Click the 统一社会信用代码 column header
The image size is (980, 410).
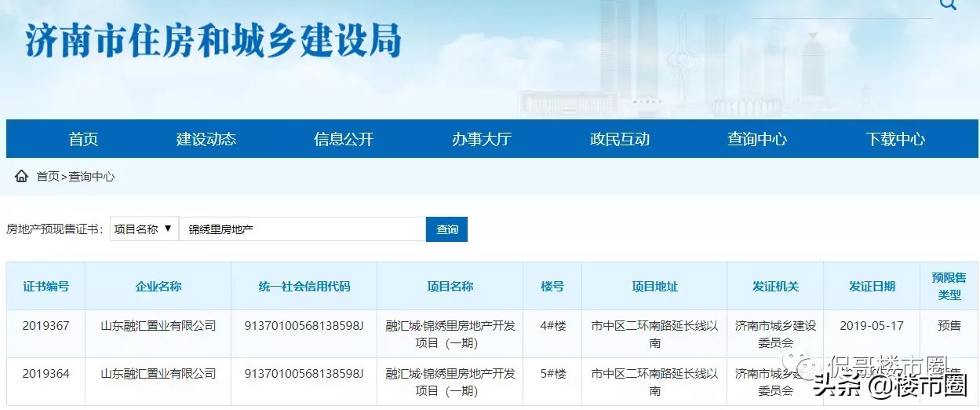(304, 287)
